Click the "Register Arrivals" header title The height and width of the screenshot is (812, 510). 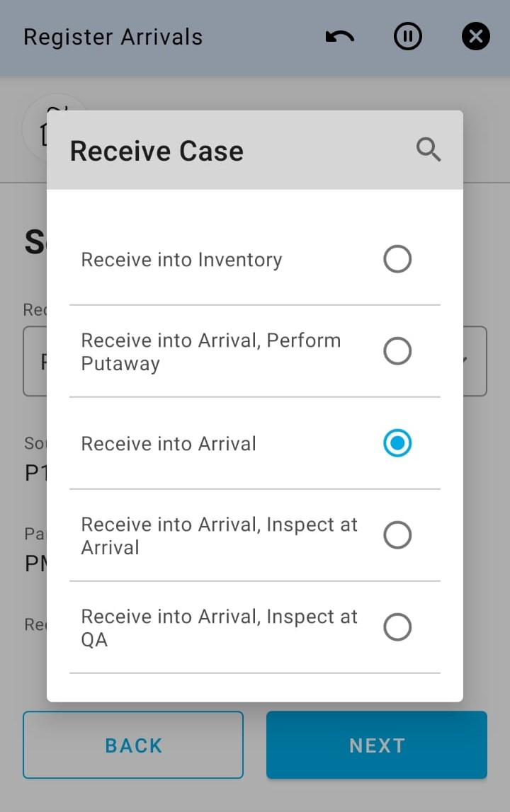[113, 37]
